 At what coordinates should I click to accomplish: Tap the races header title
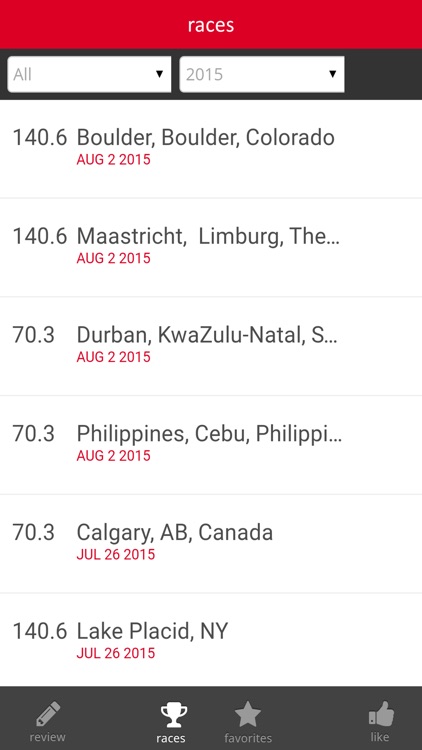(x=211, y=25)
